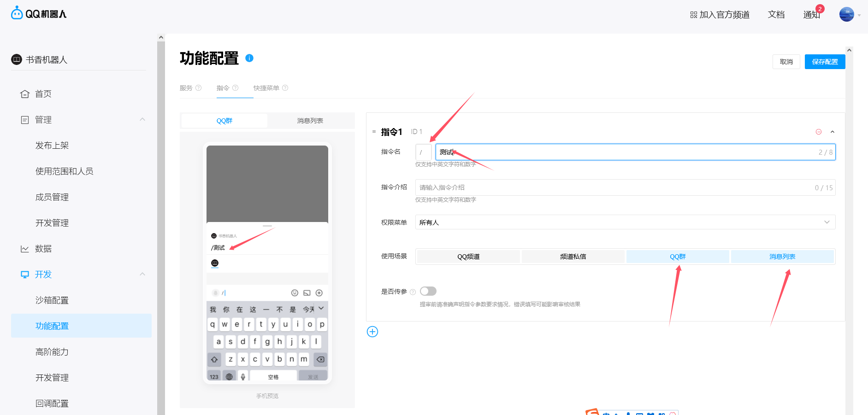
Task: Click the picture icon in phone preview input bar
Action: [x=307, y=293]
